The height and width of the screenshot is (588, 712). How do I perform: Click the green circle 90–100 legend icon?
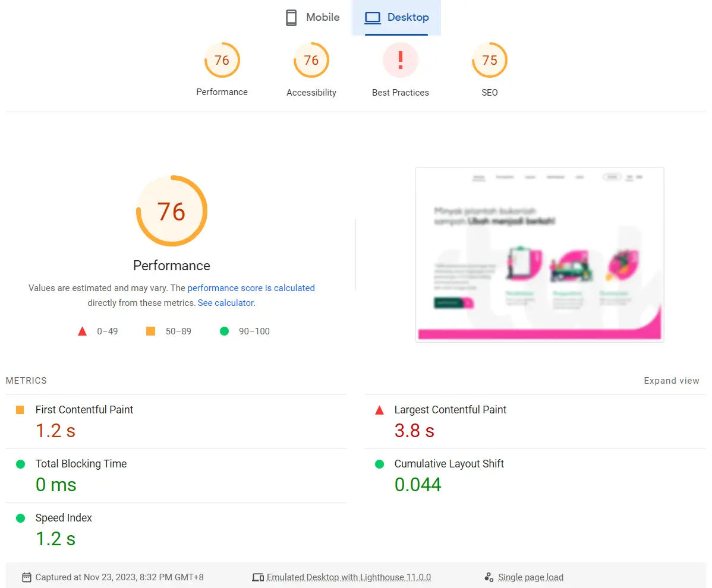coord(224,331)
